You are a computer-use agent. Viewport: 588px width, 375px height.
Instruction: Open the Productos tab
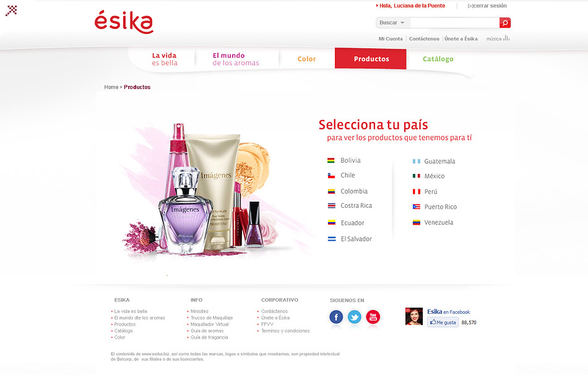click(371, 59)
